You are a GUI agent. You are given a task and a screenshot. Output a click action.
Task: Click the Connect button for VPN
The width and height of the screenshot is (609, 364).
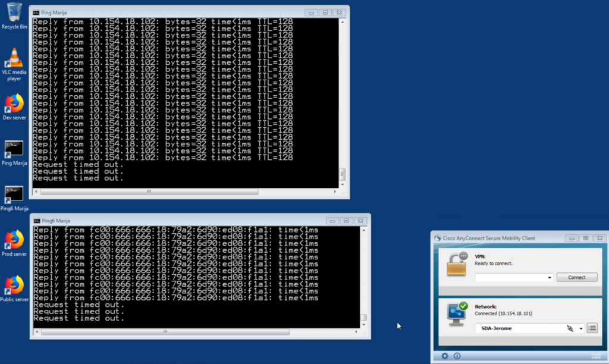point(577,277)
